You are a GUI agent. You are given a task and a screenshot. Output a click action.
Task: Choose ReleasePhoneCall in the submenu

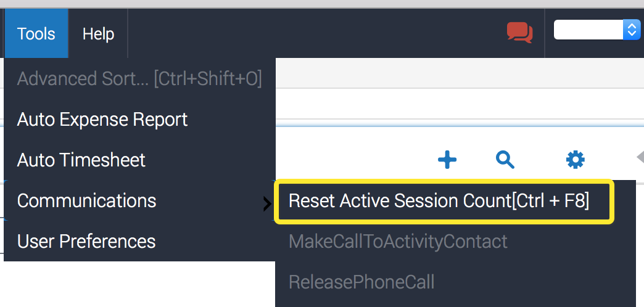click(361, 282)
